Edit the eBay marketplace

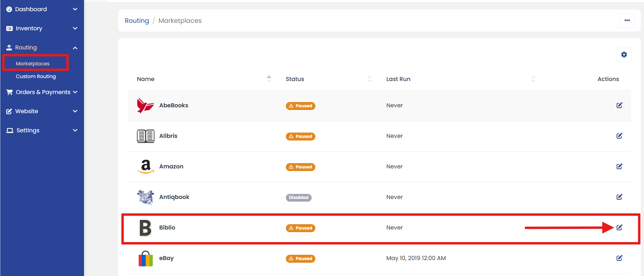pyautogui.click(x=620, y=258)
